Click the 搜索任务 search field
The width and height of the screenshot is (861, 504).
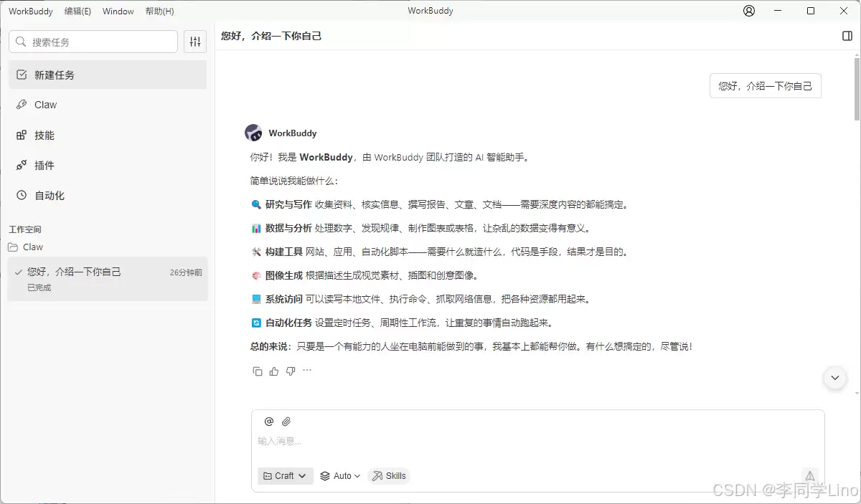pos(93,42)
